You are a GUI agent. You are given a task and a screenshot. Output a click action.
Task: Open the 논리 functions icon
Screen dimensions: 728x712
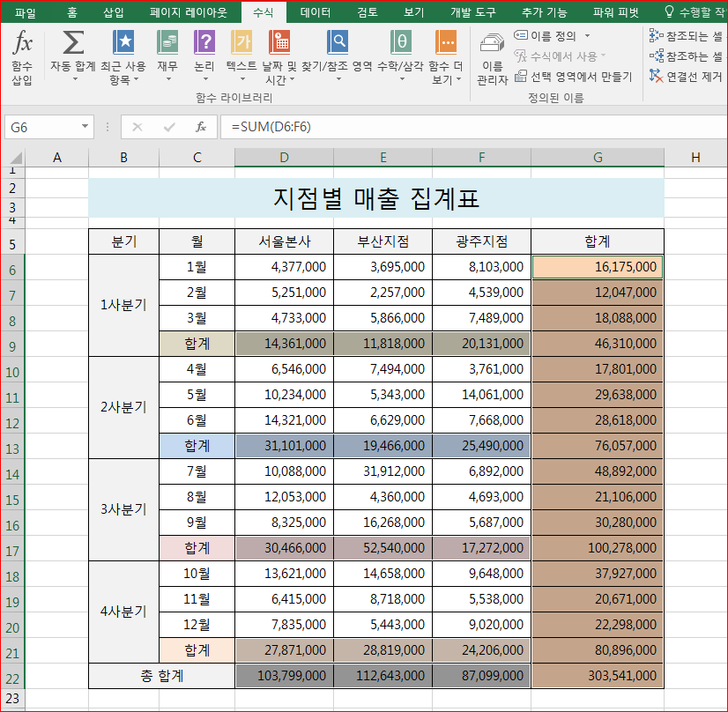[x=204, y=42]
